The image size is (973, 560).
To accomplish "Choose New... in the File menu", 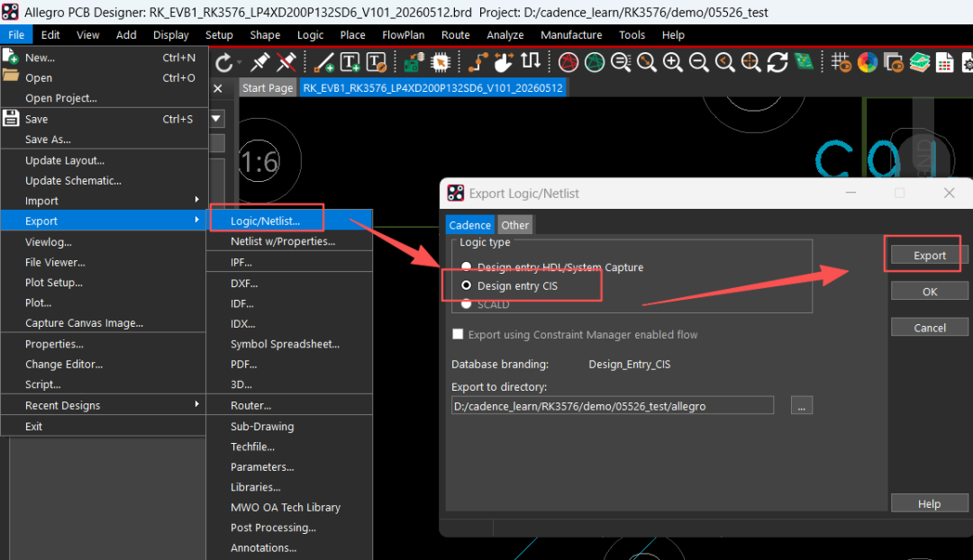I will (103, 57).
